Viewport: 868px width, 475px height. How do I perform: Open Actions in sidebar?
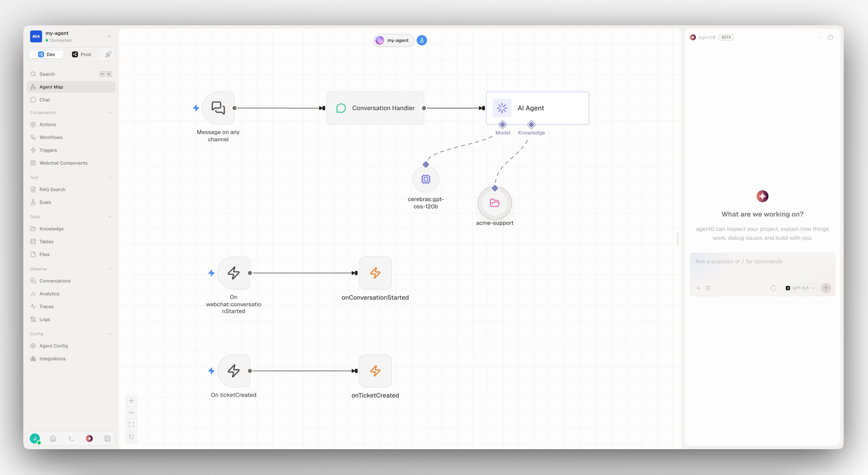(71, 125)
